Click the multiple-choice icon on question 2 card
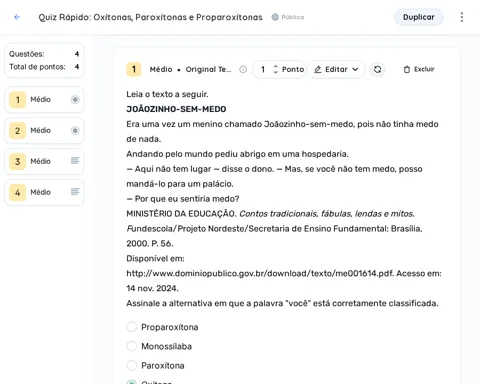This screenshot has height=384, width=480. pos(75,131)
